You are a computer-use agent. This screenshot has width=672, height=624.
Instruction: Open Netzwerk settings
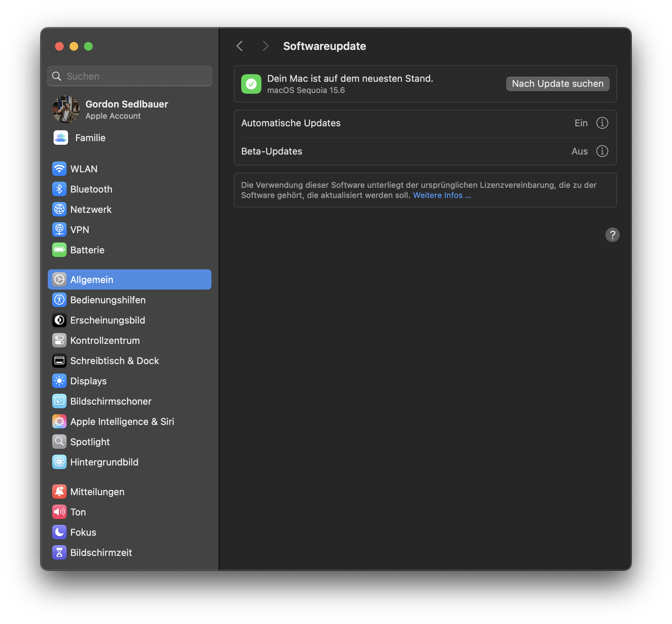tap(59, 209)
